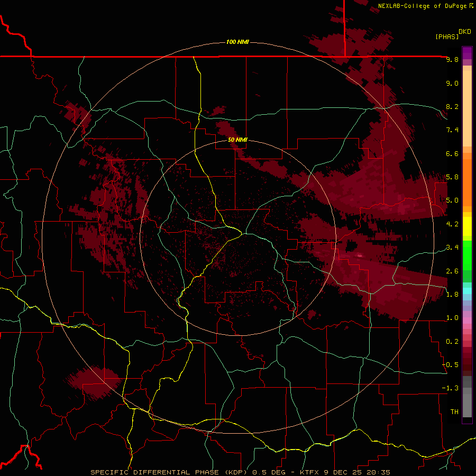Click the TH label on the scale

pyautogui.click(x=454, y=412)
